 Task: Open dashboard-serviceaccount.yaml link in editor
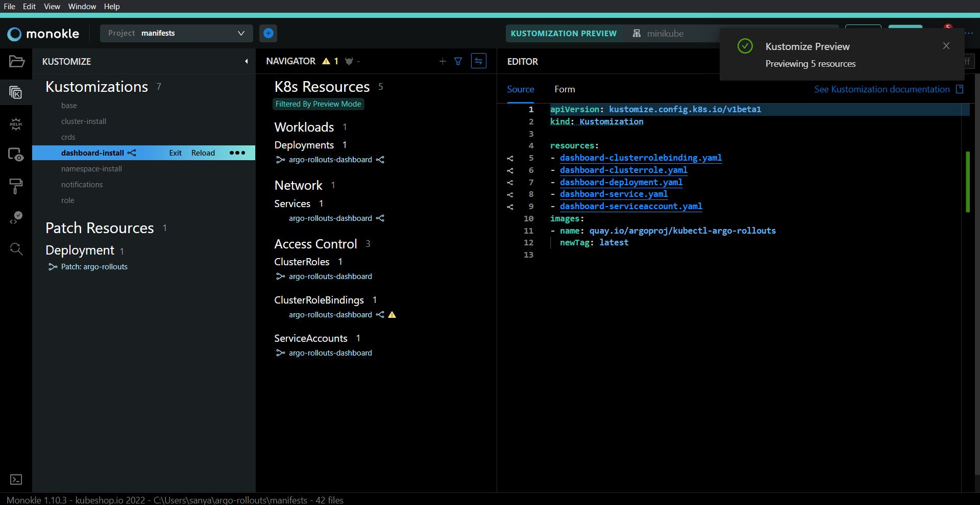point(631,206)
